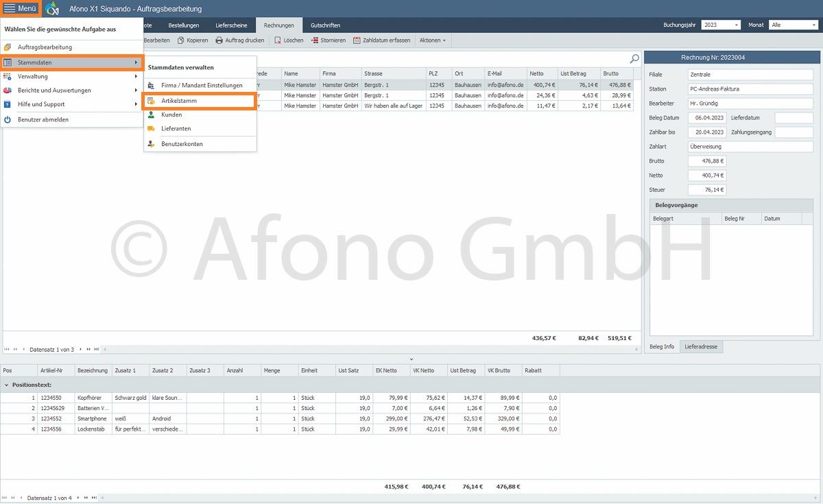Click the Bearbeiter field
This screenshot has height=504, width=823.
coord(750,103)
